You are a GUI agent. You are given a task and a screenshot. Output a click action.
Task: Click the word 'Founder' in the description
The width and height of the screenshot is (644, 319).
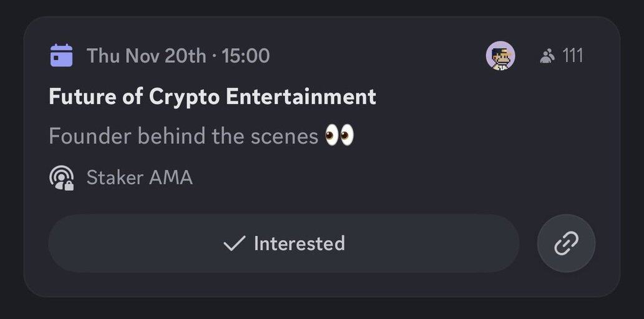point(90,135)
